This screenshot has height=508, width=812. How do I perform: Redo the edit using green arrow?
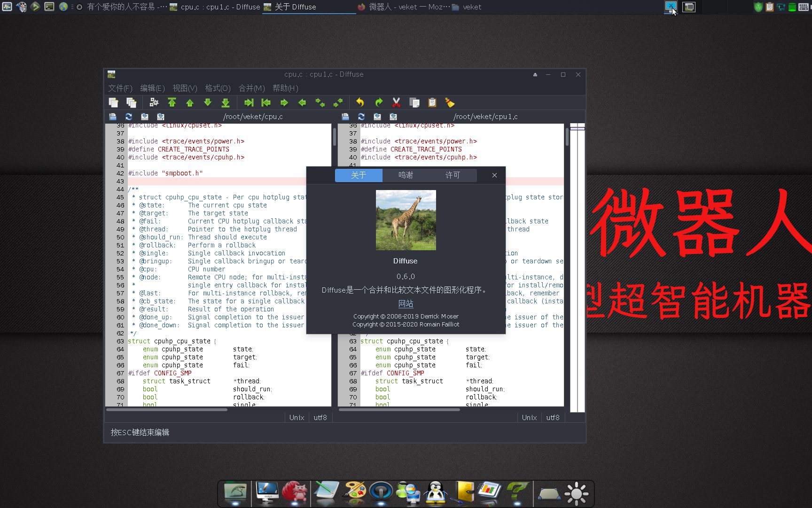pos(379,103)
